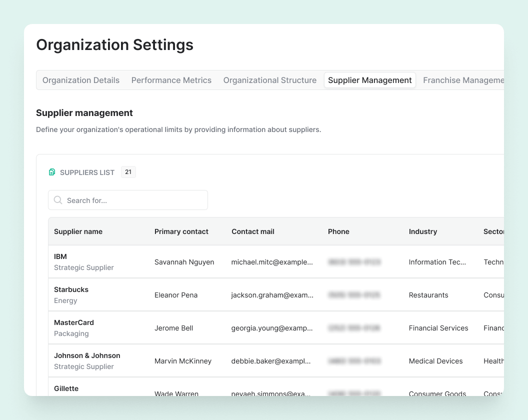This screenshot has height=420, width=528.
Task: Select the primary contact Savannah Nguyen
Action: pyautogui.click(x=184, y=262)
